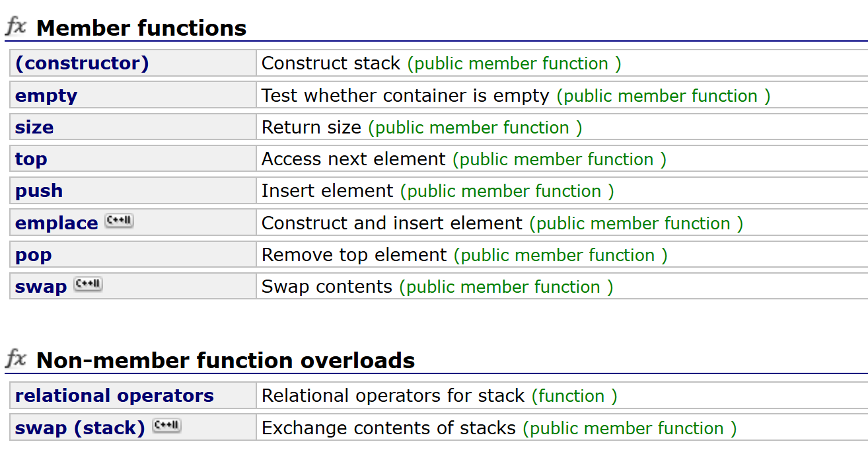This screenshot has height=460, width=868.
Task: Follow the pop function link
Action: tap(33, 255)
